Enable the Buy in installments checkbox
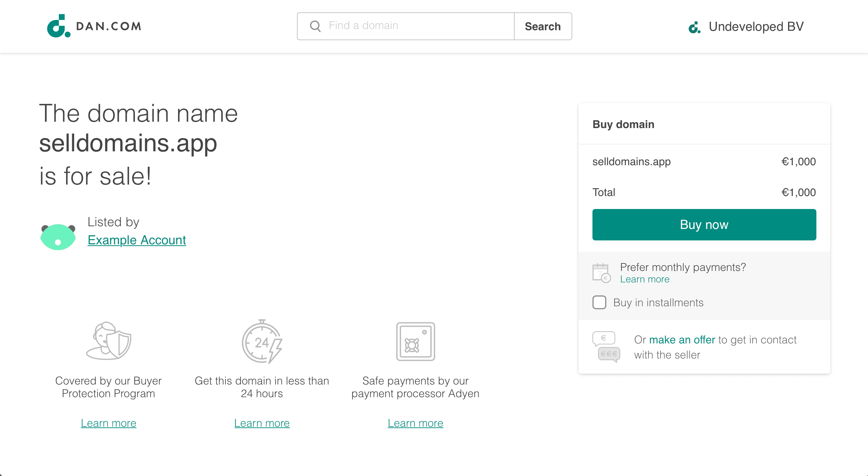Screen dimensions: 868x476 click(599, 302)
